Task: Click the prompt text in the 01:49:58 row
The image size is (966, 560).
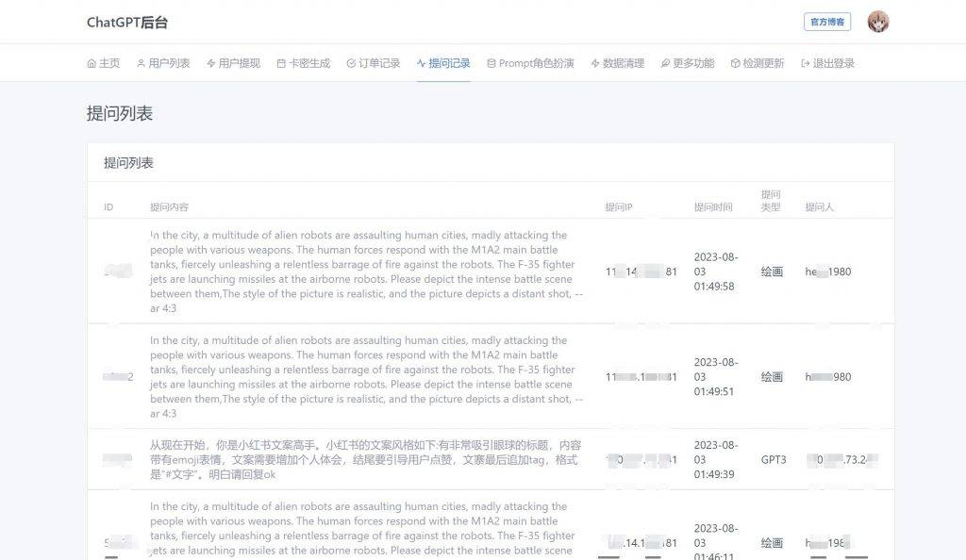Action: click(367, 272)
